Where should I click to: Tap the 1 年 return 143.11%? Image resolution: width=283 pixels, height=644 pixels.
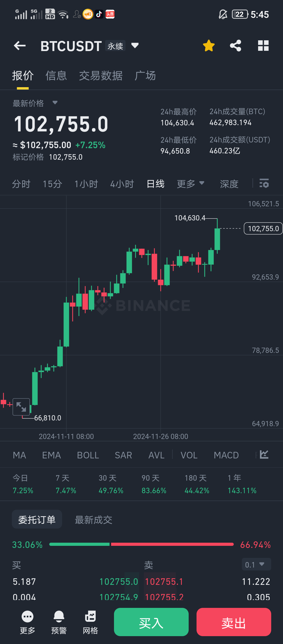[x=242, y=490]
